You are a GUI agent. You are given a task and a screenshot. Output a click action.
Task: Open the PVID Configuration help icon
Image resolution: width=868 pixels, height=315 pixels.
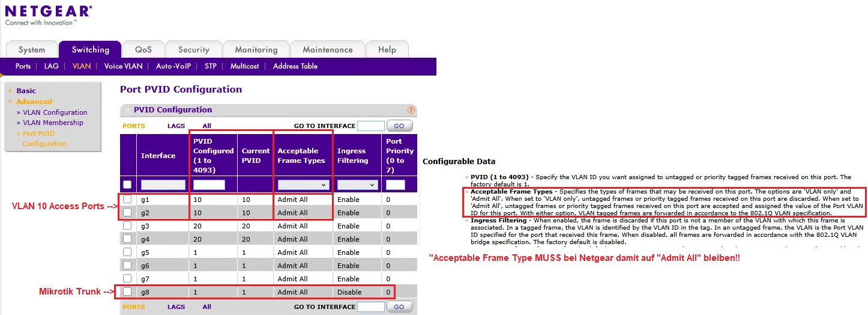(x=411, y=110)
